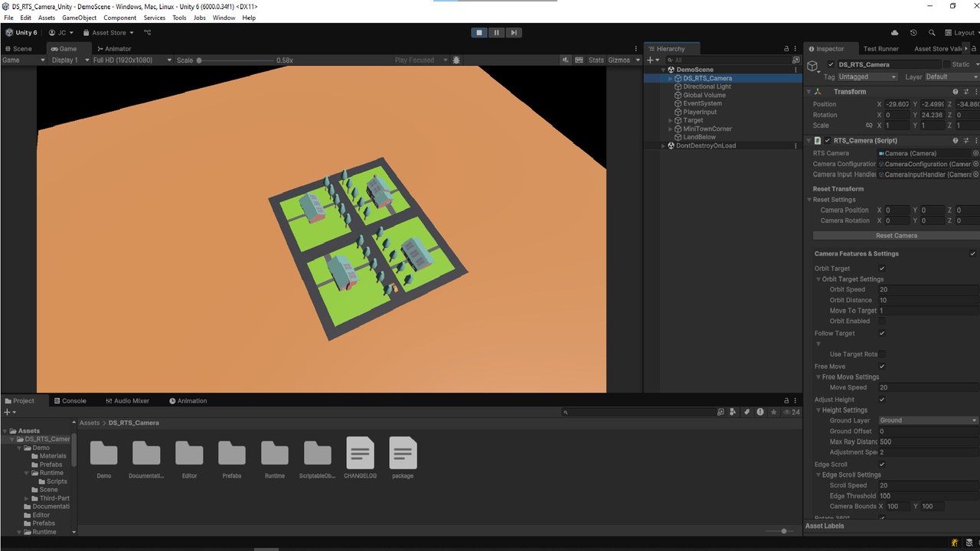Toggle constrained proportions for Scale
The image size is (980, 551).
(x=869, y=126)
